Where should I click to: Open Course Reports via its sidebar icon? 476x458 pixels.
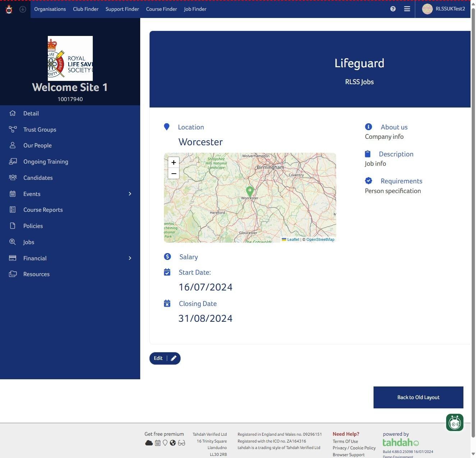13,210
